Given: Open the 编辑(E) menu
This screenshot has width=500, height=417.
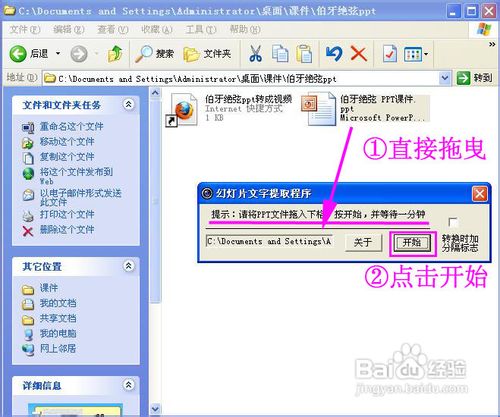Looking at the screenshot, I should (69, 30).
